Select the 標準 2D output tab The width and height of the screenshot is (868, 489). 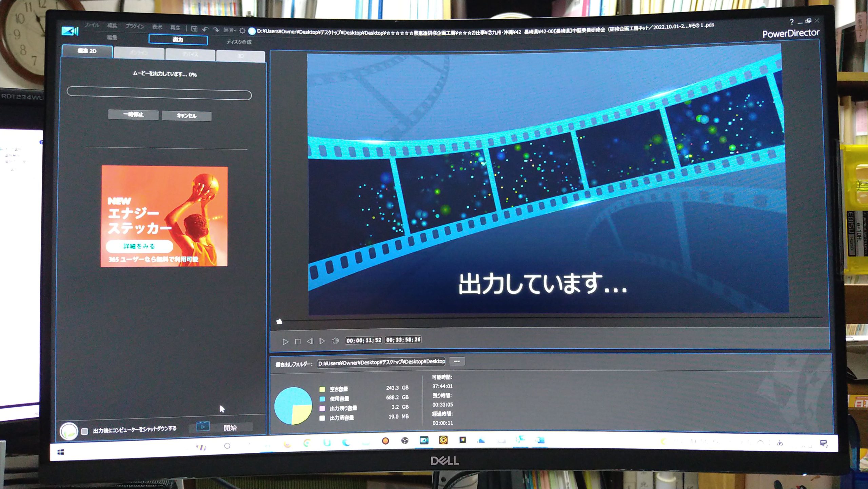coord(87,51)
